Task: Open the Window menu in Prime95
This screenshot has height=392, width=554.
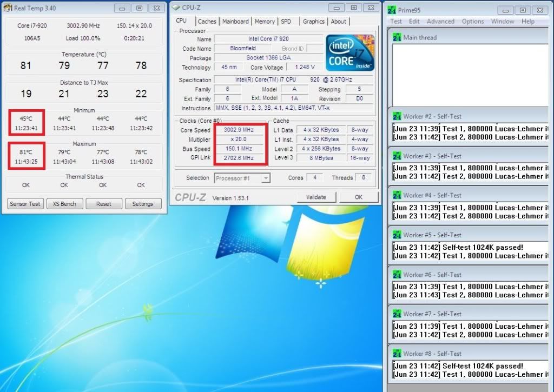Action: pyautogui.click(x=503, y=22)
